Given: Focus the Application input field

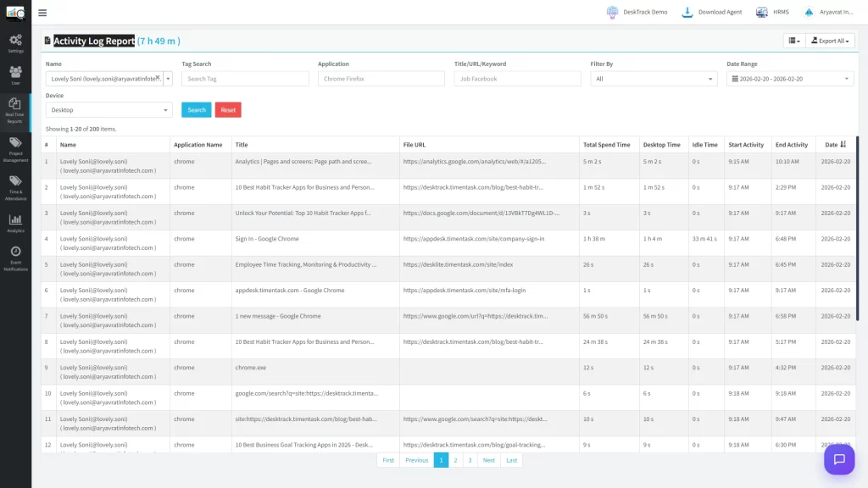Looking at the screenshot, I should coord(381,79).
